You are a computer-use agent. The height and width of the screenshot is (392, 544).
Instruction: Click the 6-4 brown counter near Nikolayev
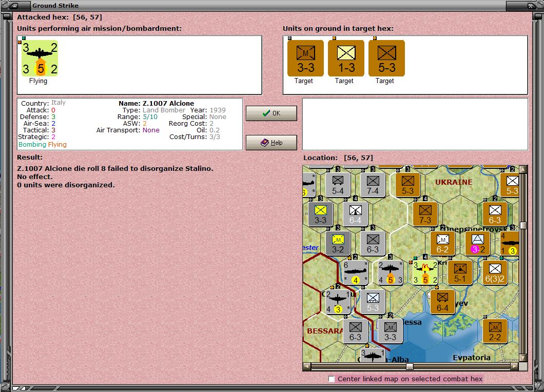click(442, 302)
